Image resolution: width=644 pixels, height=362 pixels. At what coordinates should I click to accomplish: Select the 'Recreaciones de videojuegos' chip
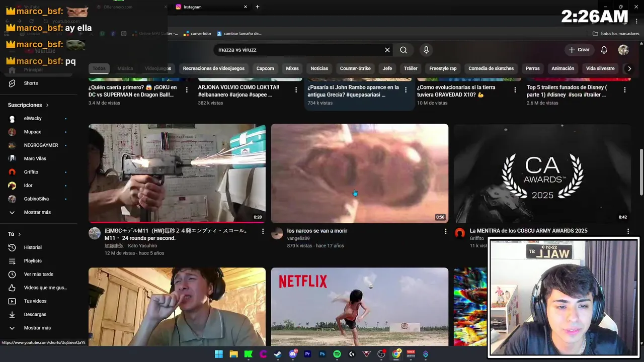[x=214, y=68]
